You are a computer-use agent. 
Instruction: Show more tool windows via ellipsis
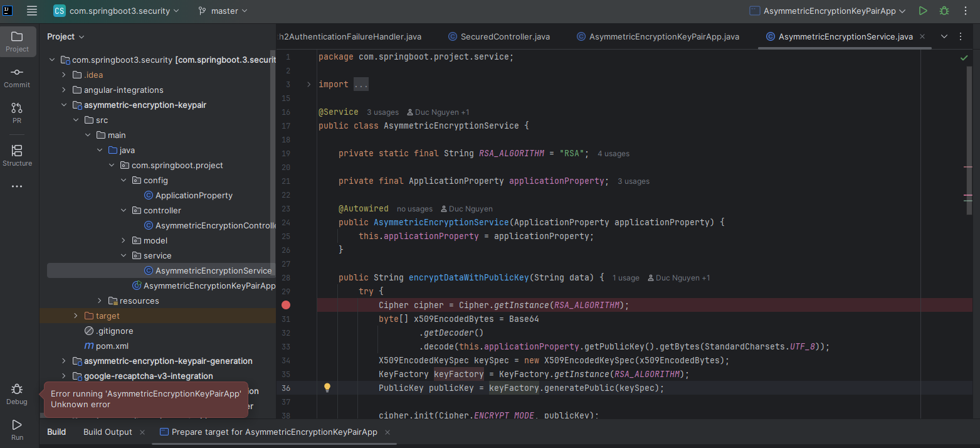tap(17, 186)
